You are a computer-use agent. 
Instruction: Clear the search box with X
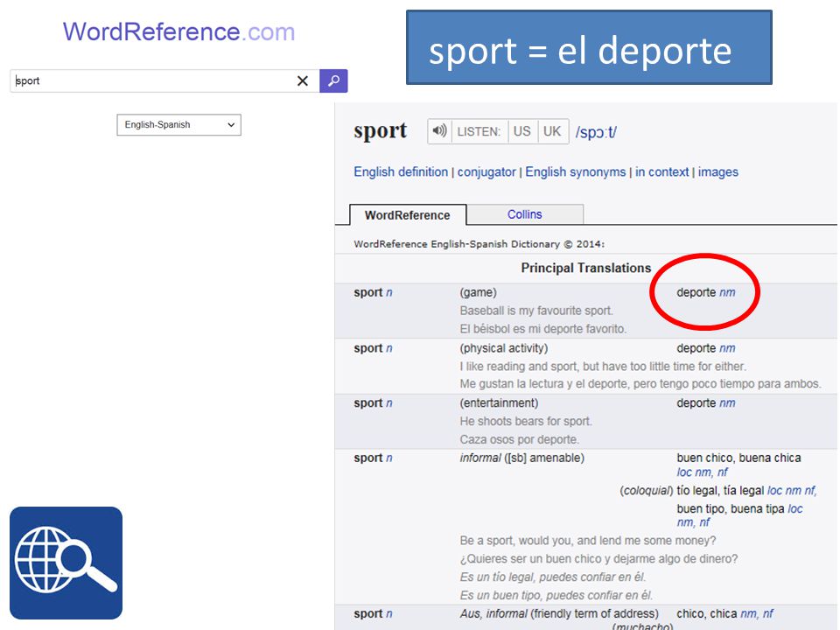[303, 80]
